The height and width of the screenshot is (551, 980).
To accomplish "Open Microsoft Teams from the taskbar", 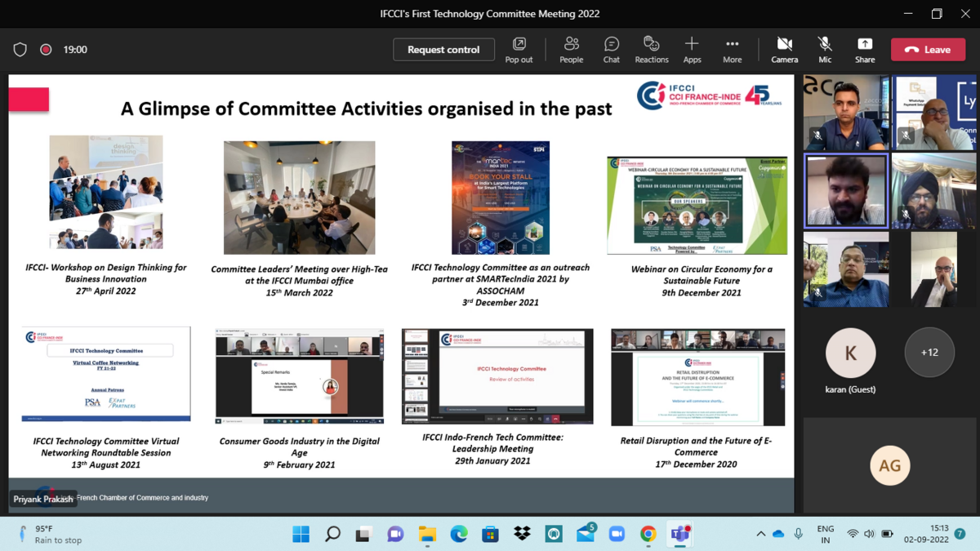I will click(679, 534).
